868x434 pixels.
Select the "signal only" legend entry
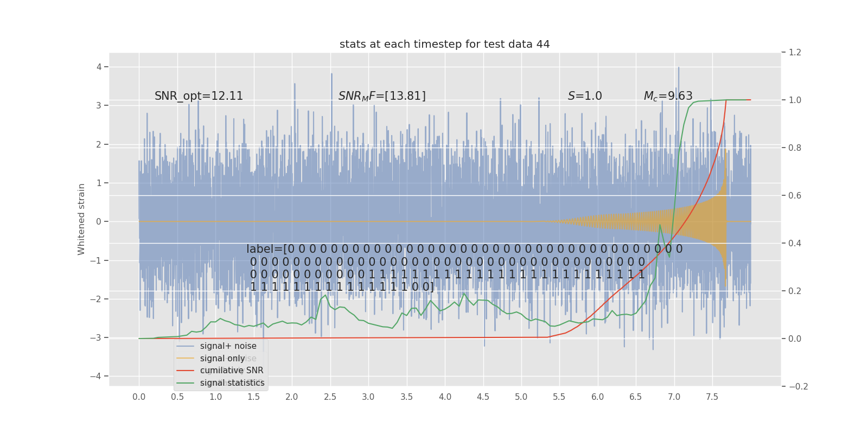pyautogui.click(x=222, y=359)
